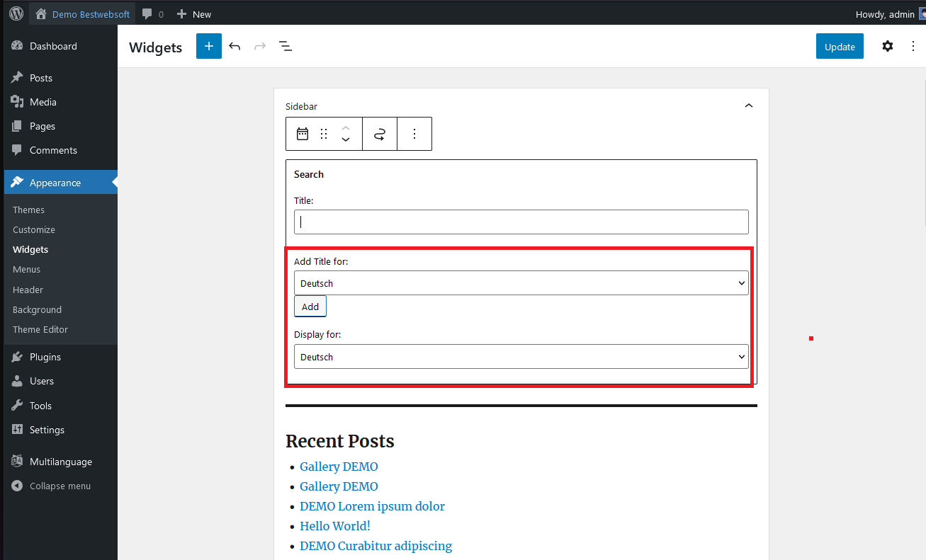Screen dimensions: 926x560
Task: Open the Display for language dropdown
Action: tap(521, 357)
